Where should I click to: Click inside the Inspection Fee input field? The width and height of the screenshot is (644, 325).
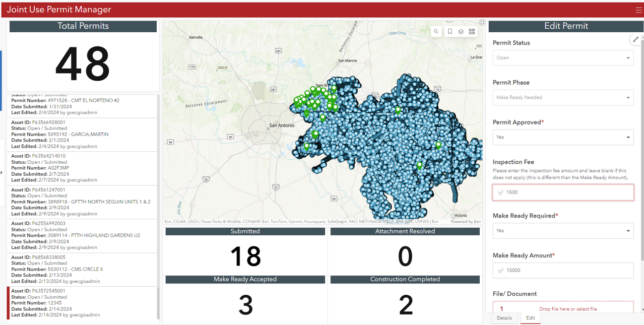click(563, 192)
